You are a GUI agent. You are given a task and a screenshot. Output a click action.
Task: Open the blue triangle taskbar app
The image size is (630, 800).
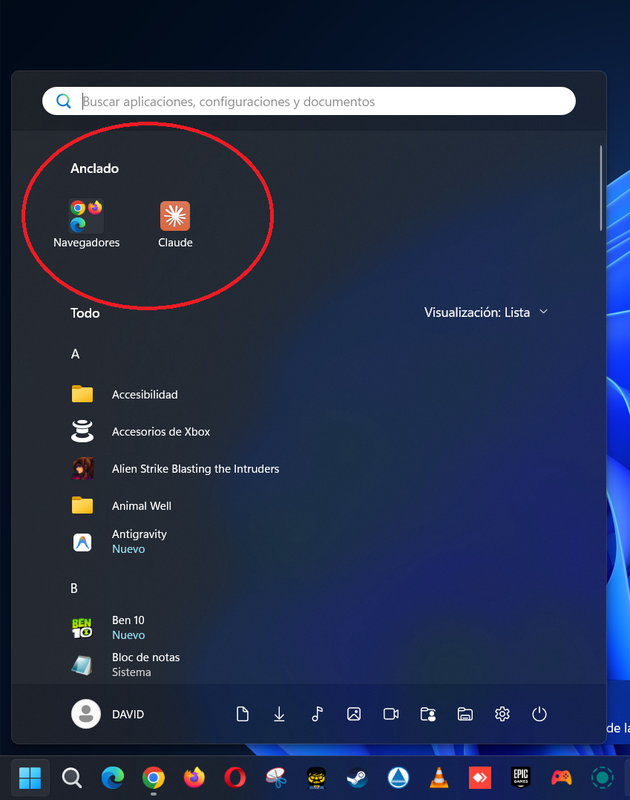398,778
